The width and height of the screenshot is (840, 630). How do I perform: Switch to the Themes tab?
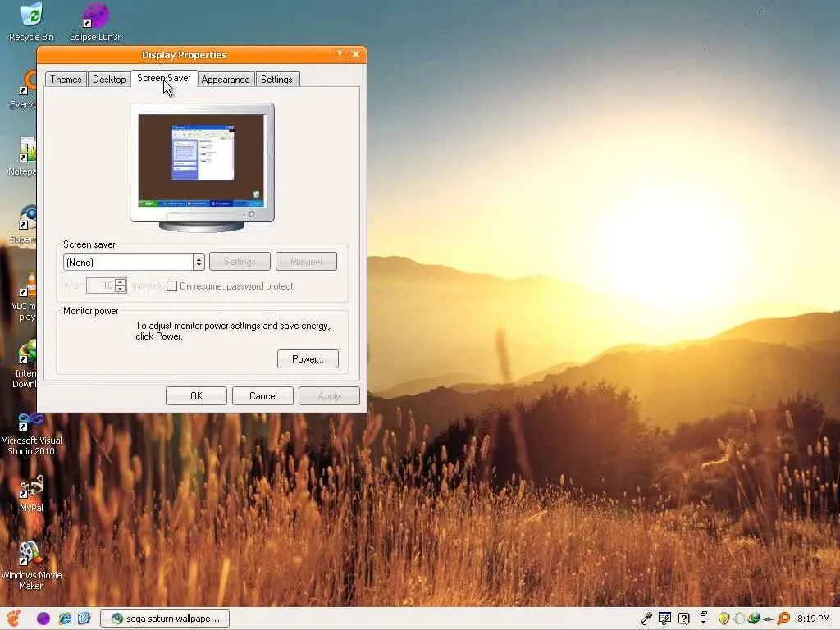pyautogui.click(x=66, y=80)
